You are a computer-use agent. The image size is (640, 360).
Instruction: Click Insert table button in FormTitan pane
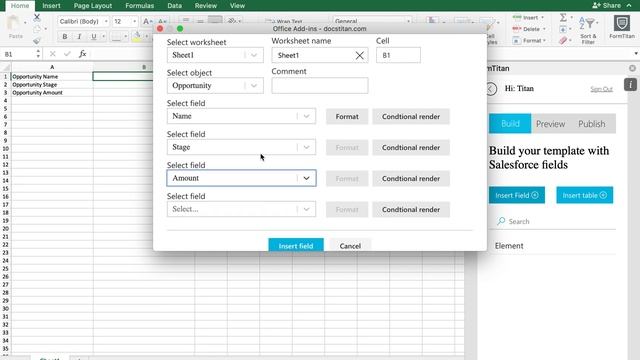(584, 195)
